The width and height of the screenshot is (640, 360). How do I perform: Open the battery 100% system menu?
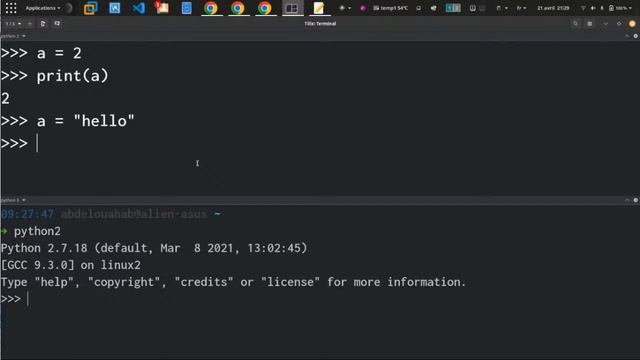pos(620,8)
